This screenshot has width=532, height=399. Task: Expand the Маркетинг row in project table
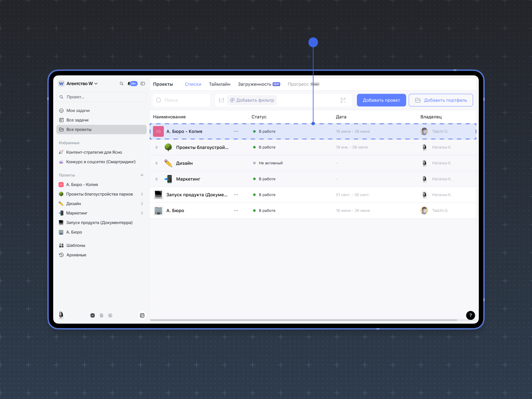point(157,179)
